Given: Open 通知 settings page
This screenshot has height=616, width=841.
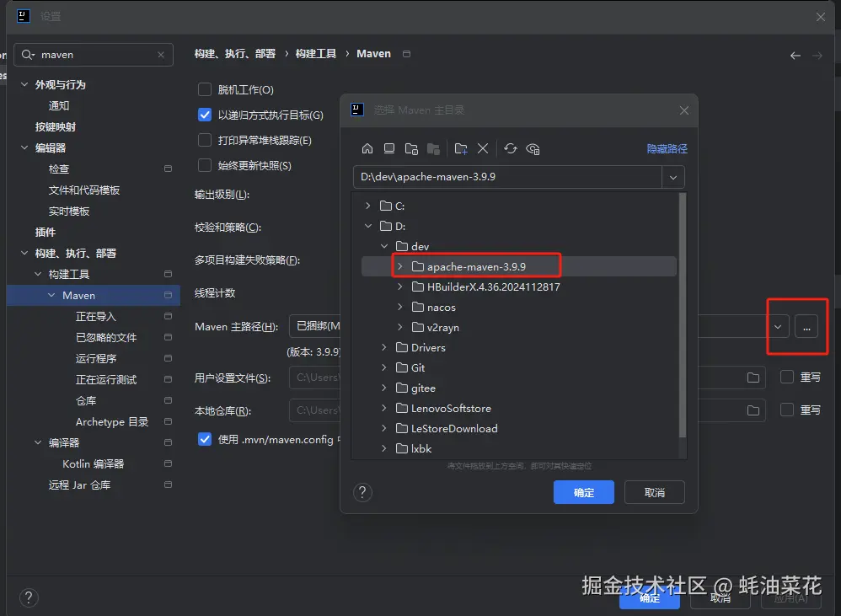Looking at the screenshot, I should (59, 105).
